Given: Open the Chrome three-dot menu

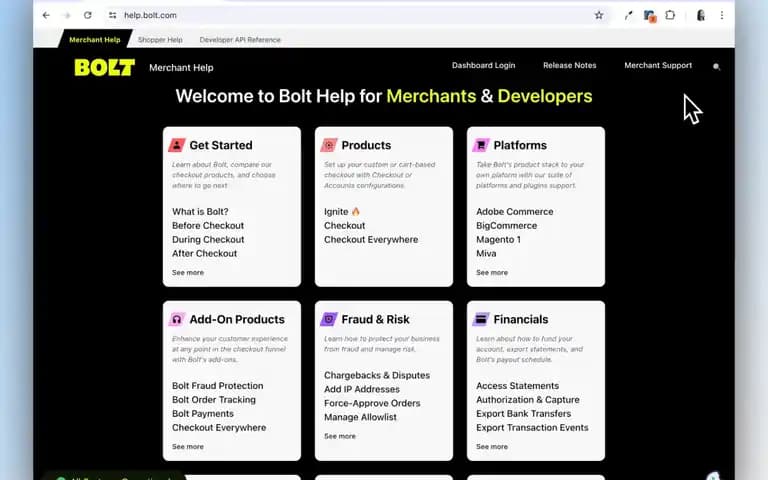Looking at the screenshot, I should (721, 15).
